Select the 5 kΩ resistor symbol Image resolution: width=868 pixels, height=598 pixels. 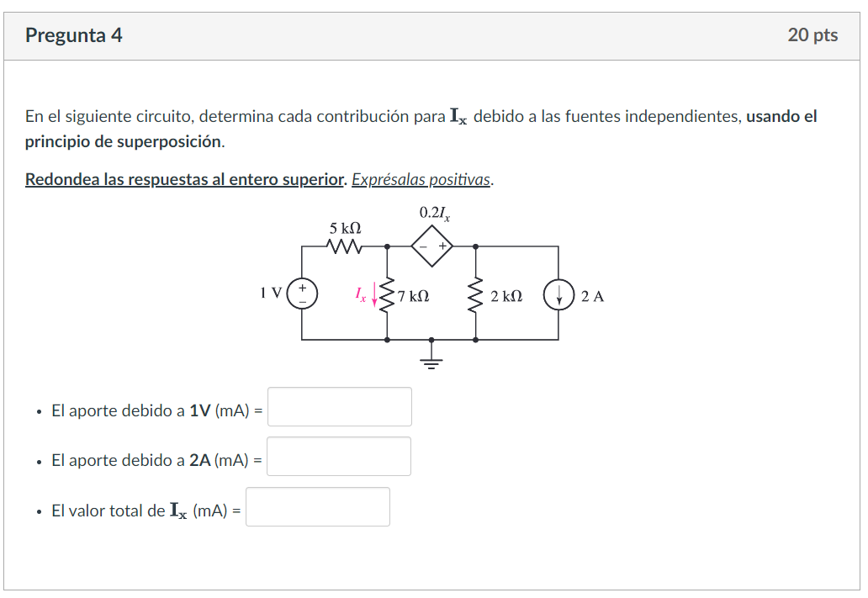click(x=344, y=245)
